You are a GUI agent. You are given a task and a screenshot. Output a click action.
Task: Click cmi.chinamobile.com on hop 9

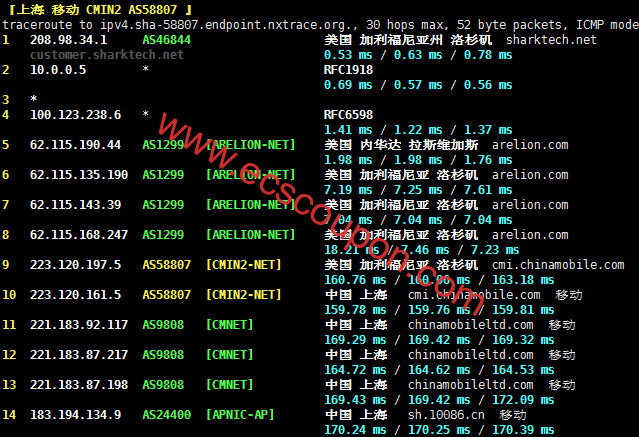point(558,265)
